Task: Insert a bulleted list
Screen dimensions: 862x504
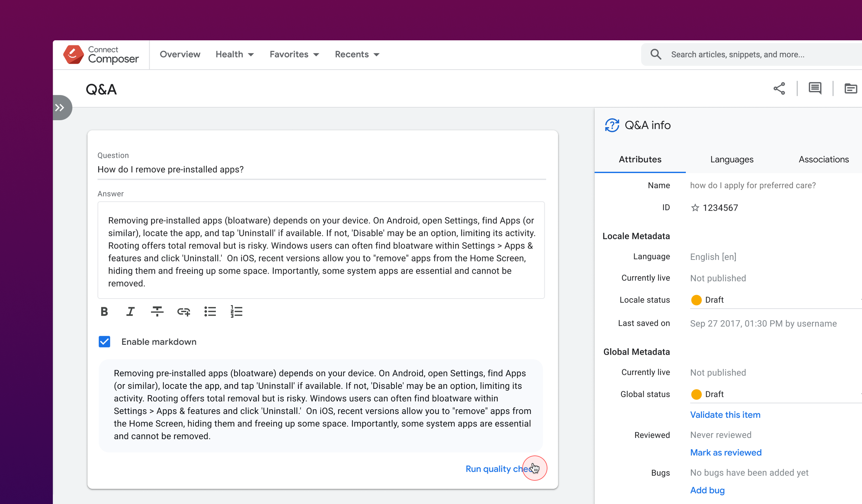Action: 210,312
